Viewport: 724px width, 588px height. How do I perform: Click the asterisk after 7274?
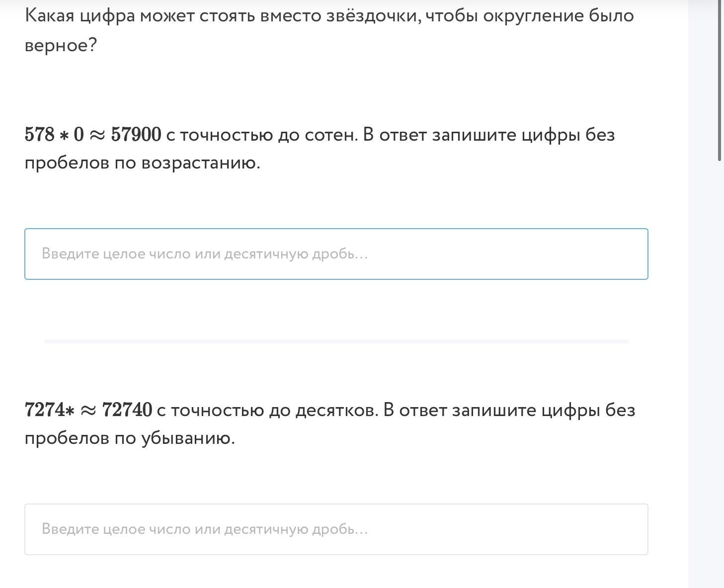[70, 411]
